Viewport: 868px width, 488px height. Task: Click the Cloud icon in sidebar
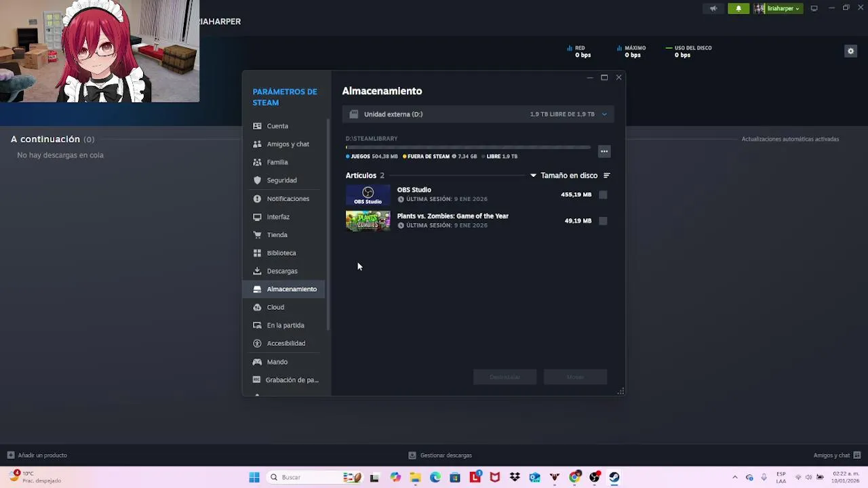click(x=257, y=307)
